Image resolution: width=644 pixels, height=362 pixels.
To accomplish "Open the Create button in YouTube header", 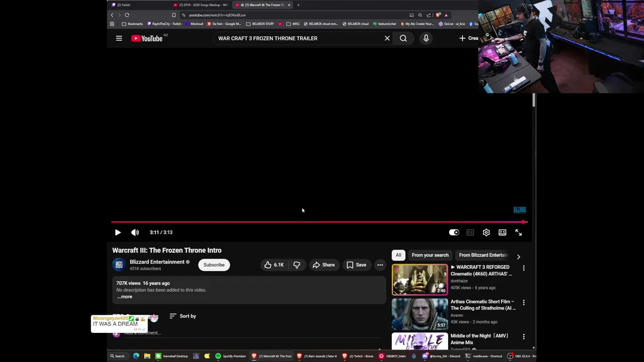I will pyautogui.click(x=468, y=38).
